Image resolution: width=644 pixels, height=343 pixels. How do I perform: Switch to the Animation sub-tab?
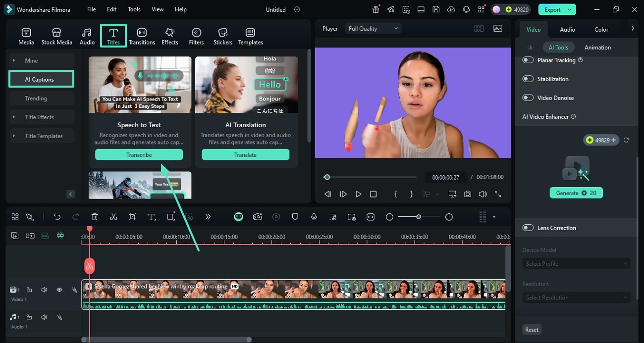[597, 48]
